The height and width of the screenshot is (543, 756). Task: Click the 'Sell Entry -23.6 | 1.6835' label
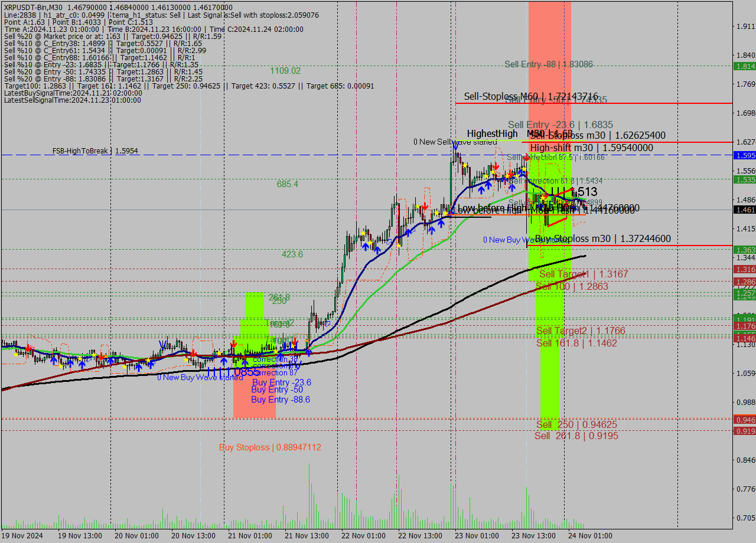click(561, 125)
